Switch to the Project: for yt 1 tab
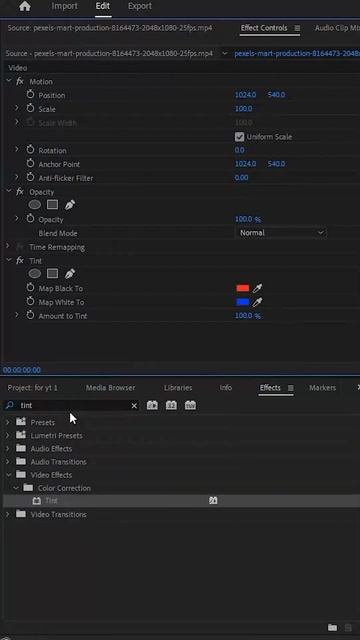This screenshot has width=360, height=640. coord(33,388)
